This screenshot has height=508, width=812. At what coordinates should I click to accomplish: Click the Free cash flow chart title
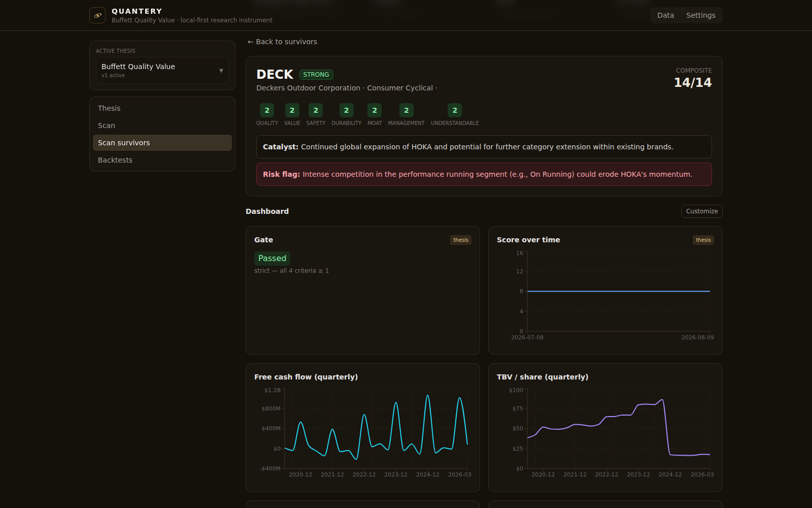click(306, 377)
